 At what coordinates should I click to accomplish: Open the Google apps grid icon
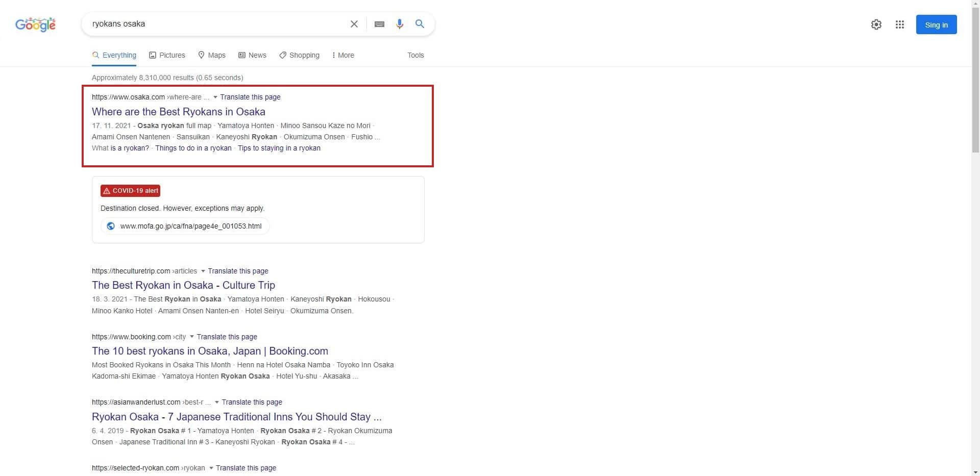coord(899,24)
